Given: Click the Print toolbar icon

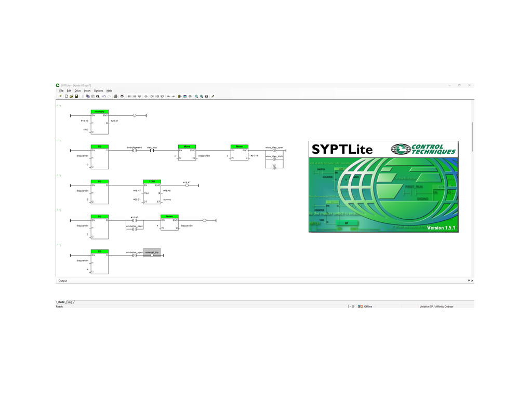Looking at the screenshot, I should [x=115, y=96].
